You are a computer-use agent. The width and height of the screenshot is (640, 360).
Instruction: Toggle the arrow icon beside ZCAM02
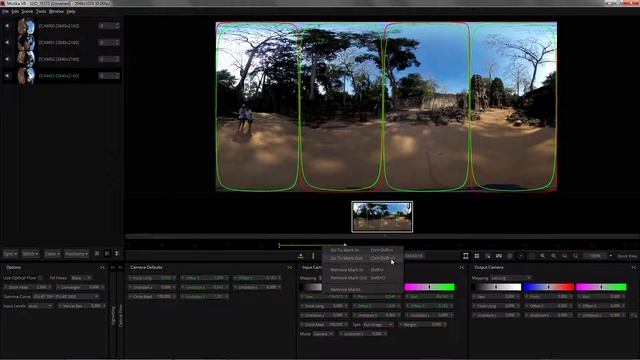click(x=7, y=59)
